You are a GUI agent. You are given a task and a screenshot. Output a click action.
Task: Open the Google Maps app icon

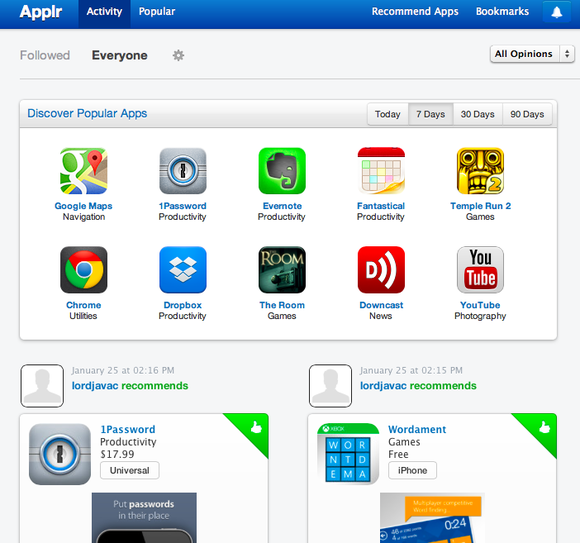tap(84, 171)
